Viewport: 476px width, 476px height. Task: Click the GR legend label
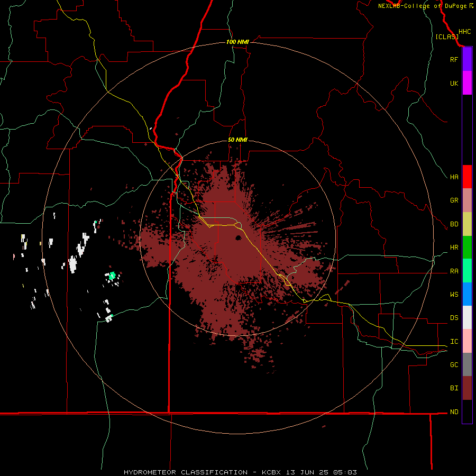(454, 200)
